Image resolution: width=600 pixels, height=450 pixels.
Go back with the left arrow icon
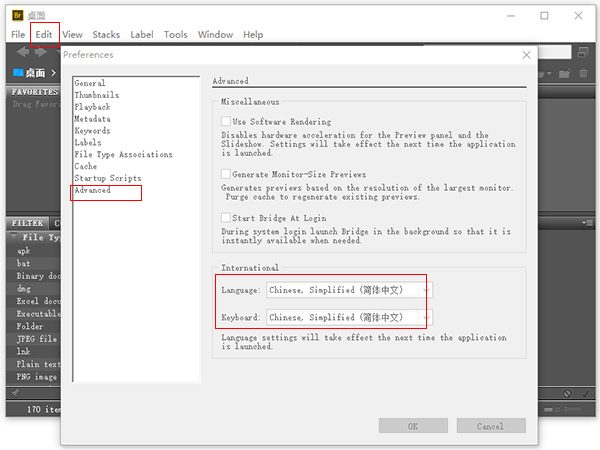(x=23, y=52)
